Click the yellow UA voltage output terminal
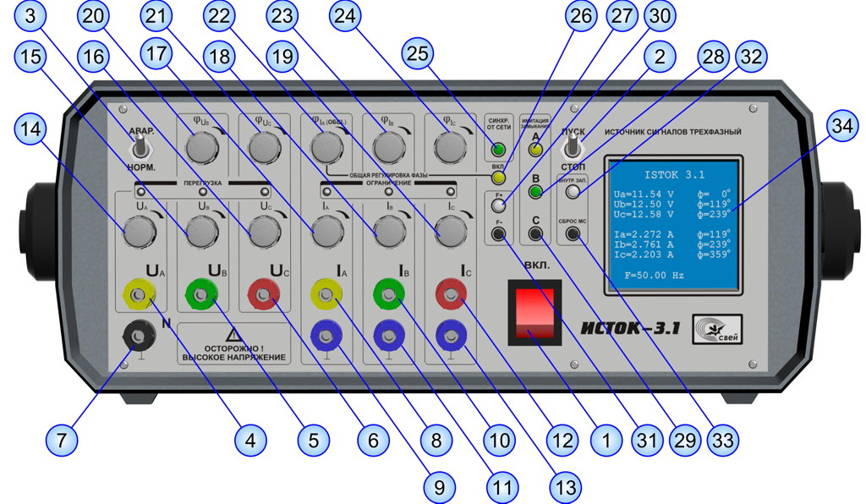Screen dimensions: 866x504 pos(137,296)
